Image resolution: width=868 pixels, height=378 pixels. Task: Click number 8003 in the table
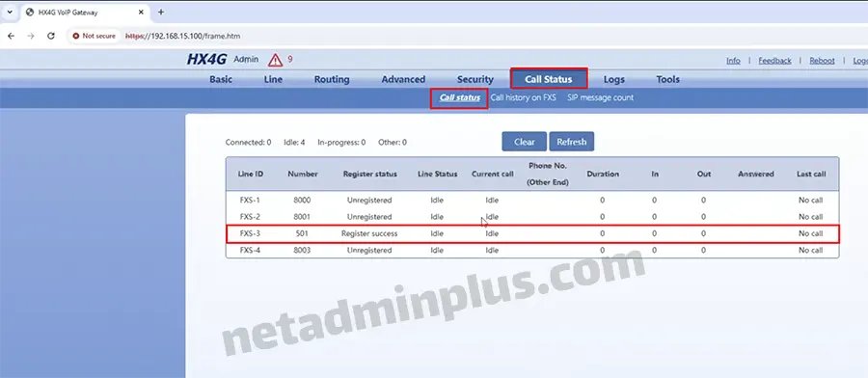pyautogui.click(x=302, y=250)
